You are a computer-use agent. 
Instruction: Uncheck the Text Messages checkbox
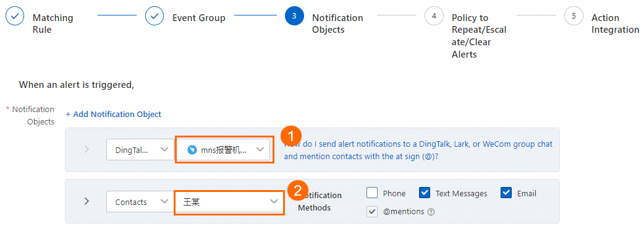click(x=425, y=193)
